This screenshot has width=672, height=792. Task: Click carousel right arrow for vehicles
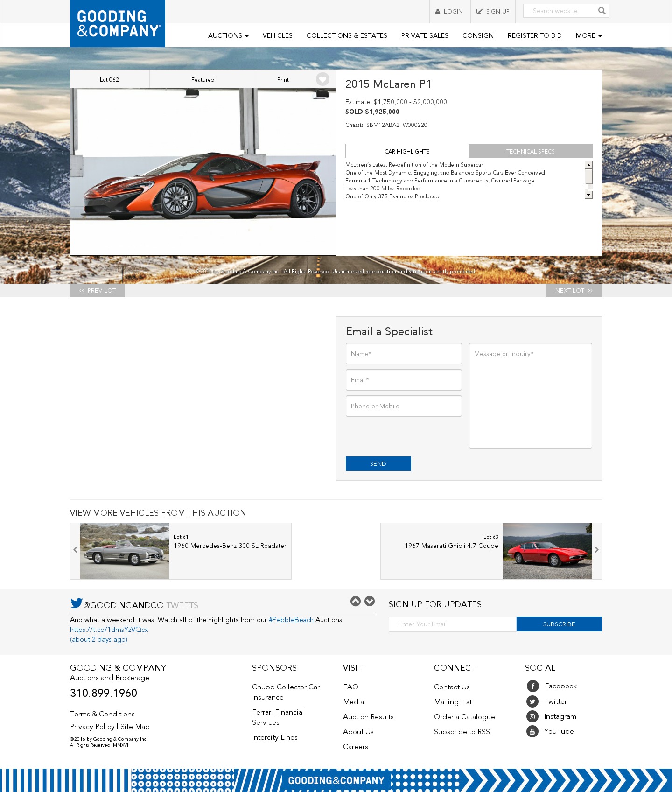596,550
